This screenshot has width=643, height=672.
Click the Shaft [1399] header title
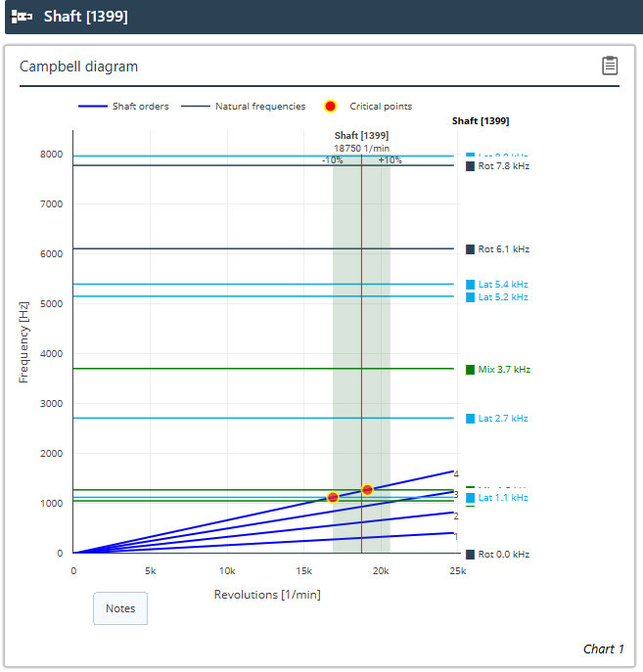[86, 17]
